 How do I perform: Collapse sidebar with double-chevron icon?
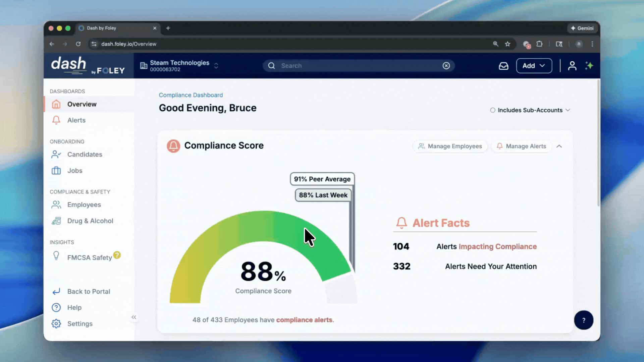coord(134,317)
